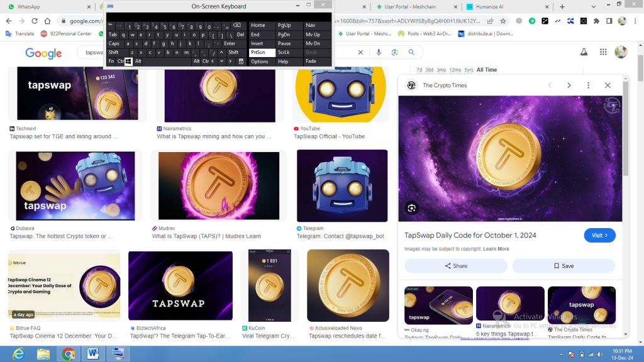The image size is (644, 362).
Task: Click the Lens icon on the preview image
Action: 411,208
